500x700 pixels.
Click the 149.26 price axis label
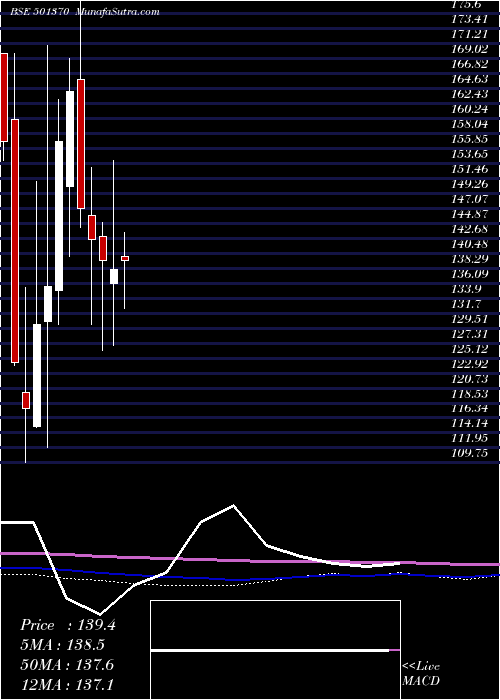point(471,184)
